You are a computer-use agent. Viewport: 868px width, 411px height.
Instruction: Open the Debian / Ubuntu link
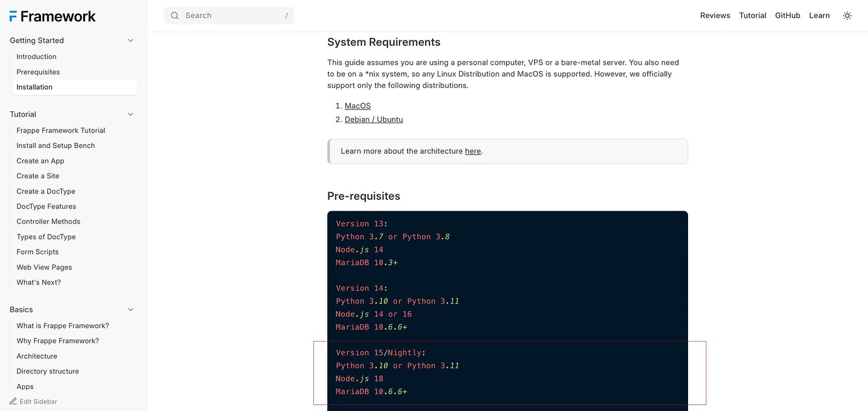pos(374,119)
